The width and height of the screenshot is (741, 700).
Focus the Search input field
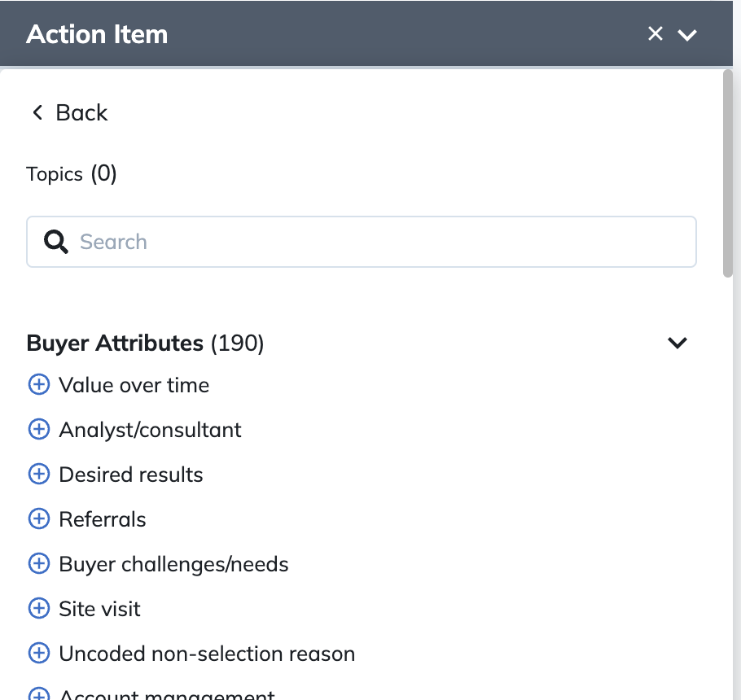point(361,242)
